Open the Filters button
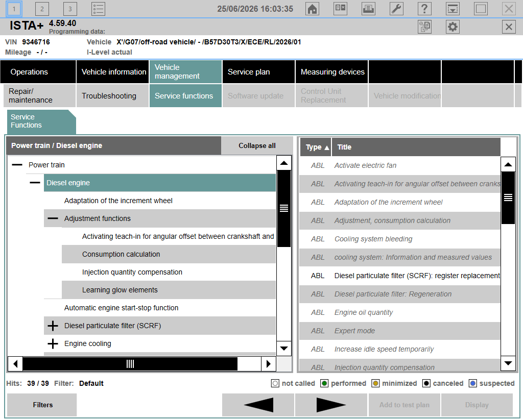 click(x=42, y=405)
